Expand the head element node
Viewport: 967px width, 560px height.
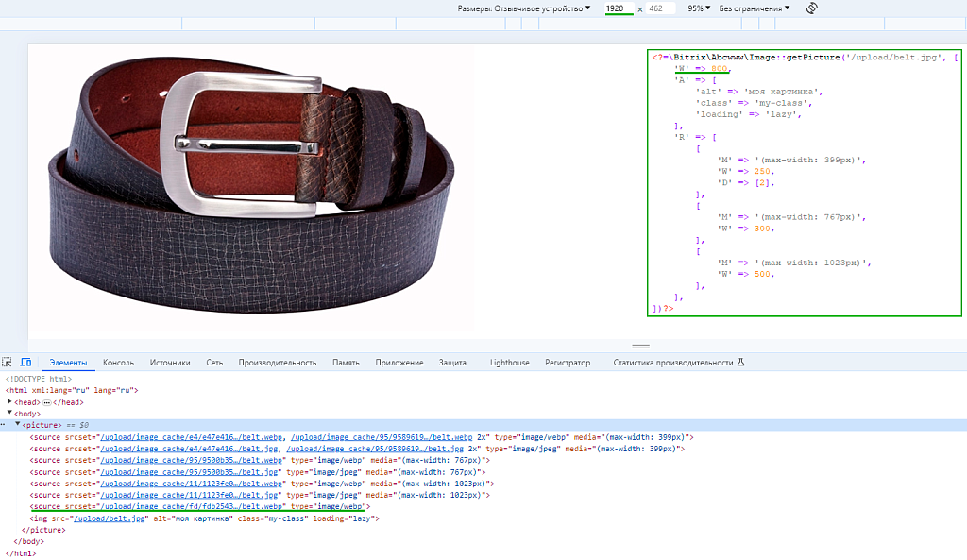9,402
